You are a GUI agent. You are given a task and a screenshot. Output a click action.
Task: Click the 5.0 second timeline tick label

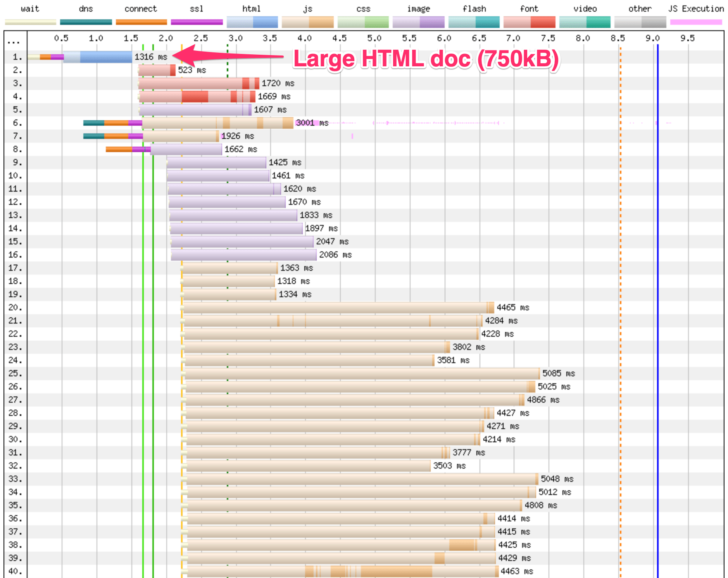[374, 38]
